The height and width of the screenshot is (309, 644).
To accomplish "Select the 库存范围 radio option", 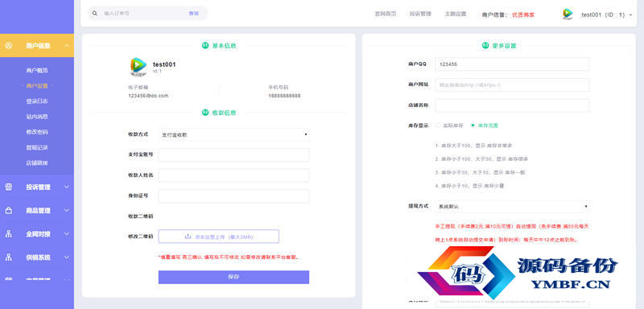I will (x=473, y=126).
